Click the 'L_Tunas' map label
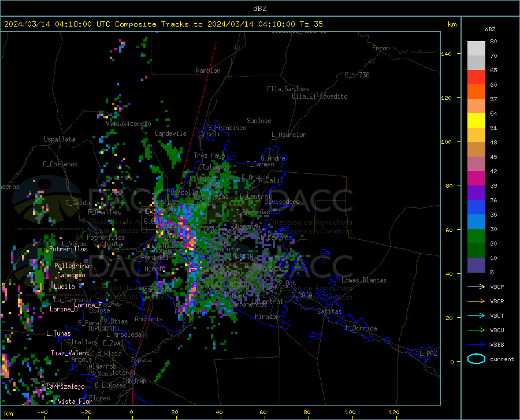The width and height of the screenshot is (520, 420). pos(58,333)
